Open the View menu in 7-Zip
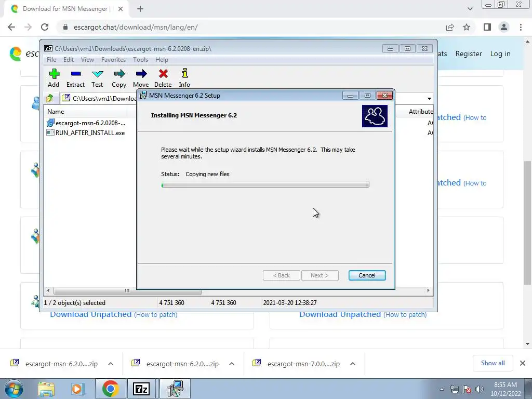532x399 pixels. (87, 60)
